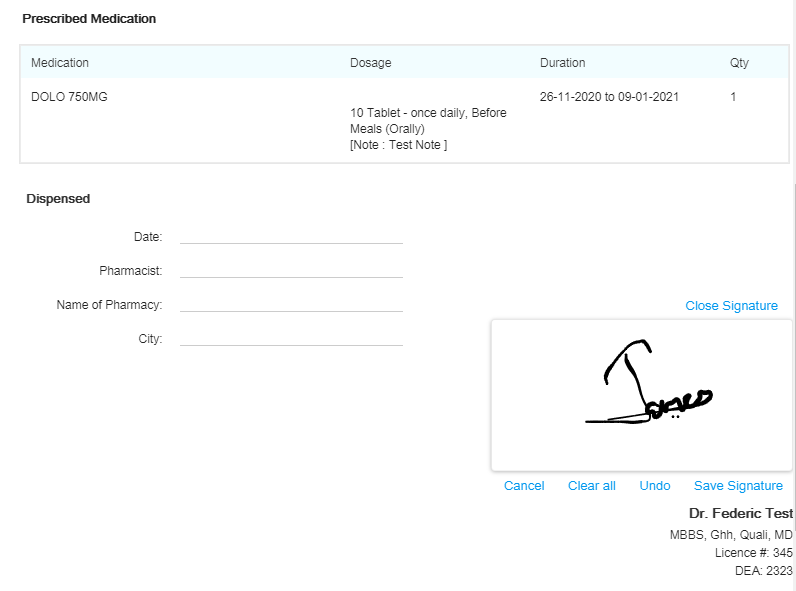Click the Dispensed section heading

pos(58,199)
